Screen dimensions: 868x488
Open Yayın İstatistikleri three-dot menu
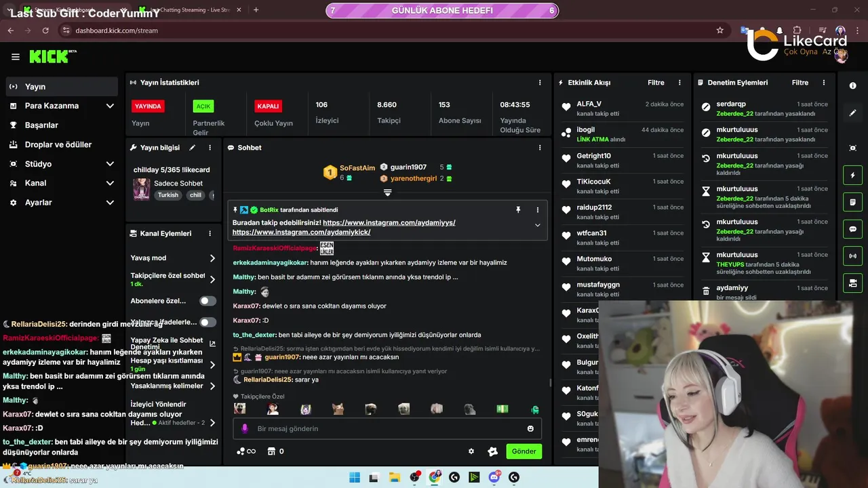(x=540, y=83)
